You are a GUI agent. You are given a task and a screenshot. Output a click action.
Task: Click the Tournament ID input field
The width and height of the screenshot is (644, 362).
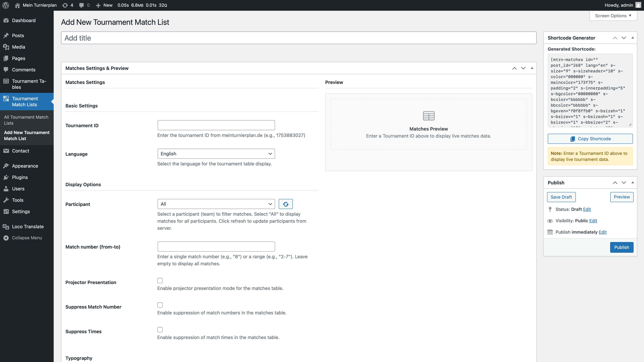pos(216,125)
